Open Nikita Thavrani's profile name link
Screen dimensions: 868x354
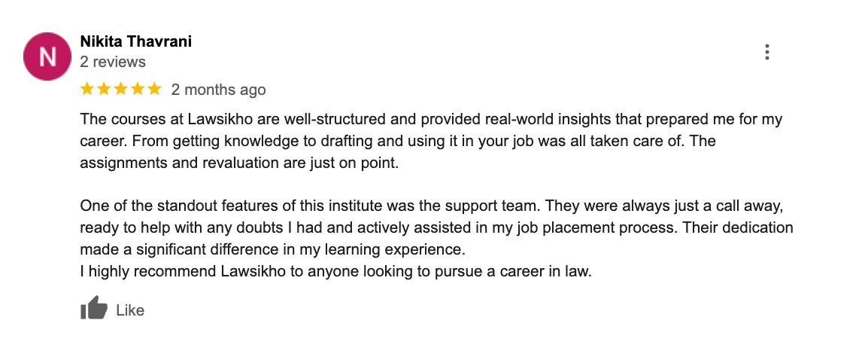135,41
